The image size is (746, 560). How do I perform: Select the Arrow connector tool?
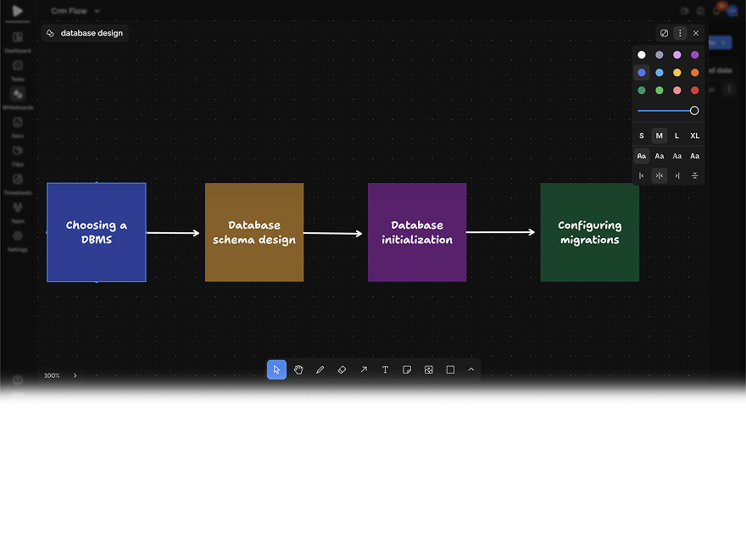point(364,370)
